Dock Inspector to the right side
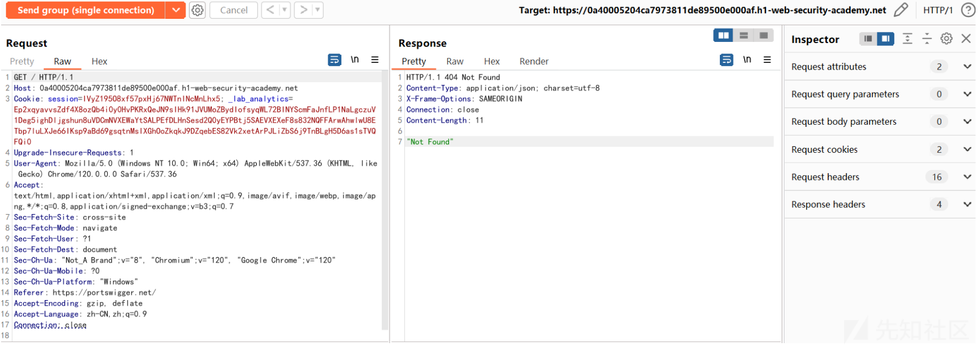This screenshot has height=347, width=980. click(886, 39)
